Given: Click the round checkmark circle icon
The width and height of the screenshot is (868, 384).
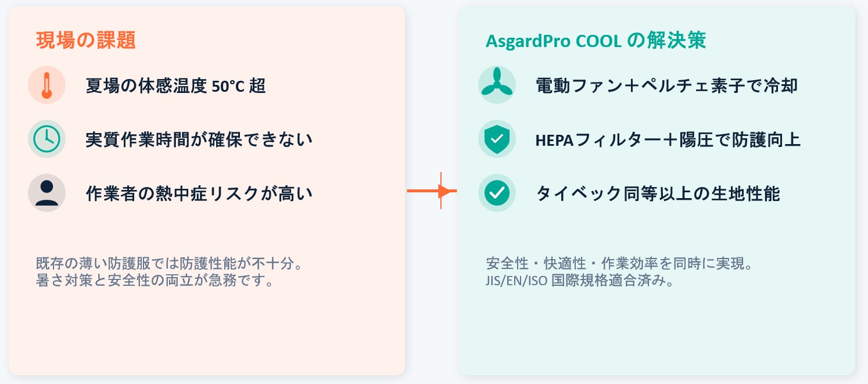Looking at the screenshot, I should (x=497, y=193).
